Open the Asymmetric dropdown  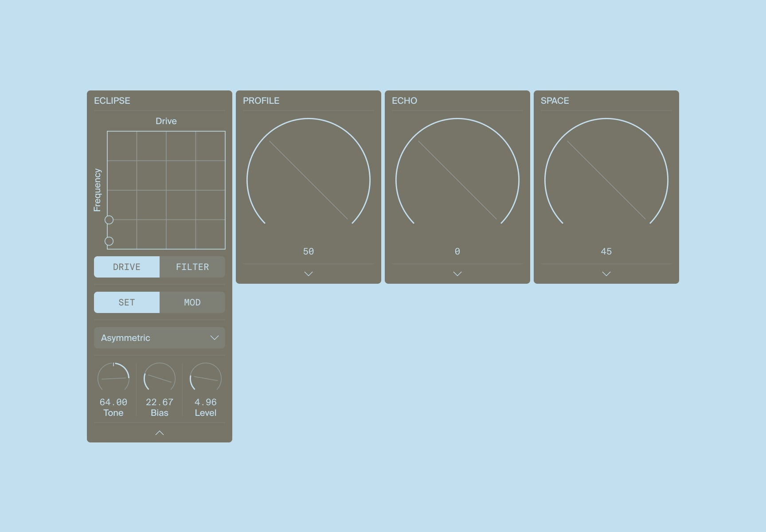click(160, 338)
